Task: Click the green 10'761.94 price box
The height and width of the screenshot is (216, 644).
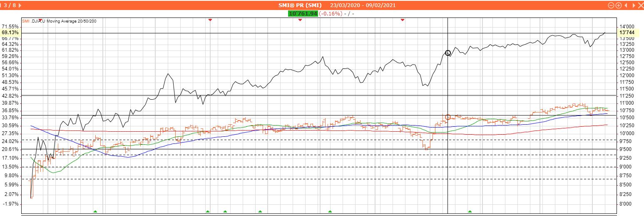Action: pyautogui.click(x=303, y=13)
